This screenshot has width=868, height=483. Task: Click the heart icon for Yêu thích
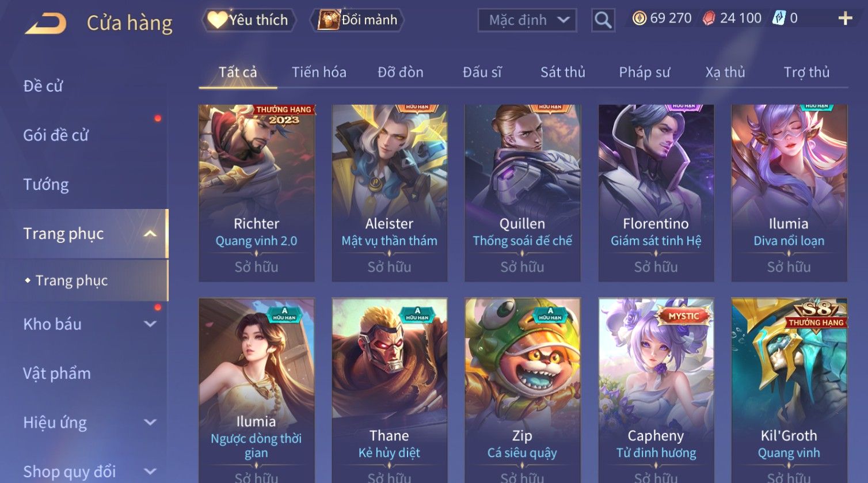click(x=217, y=20)
